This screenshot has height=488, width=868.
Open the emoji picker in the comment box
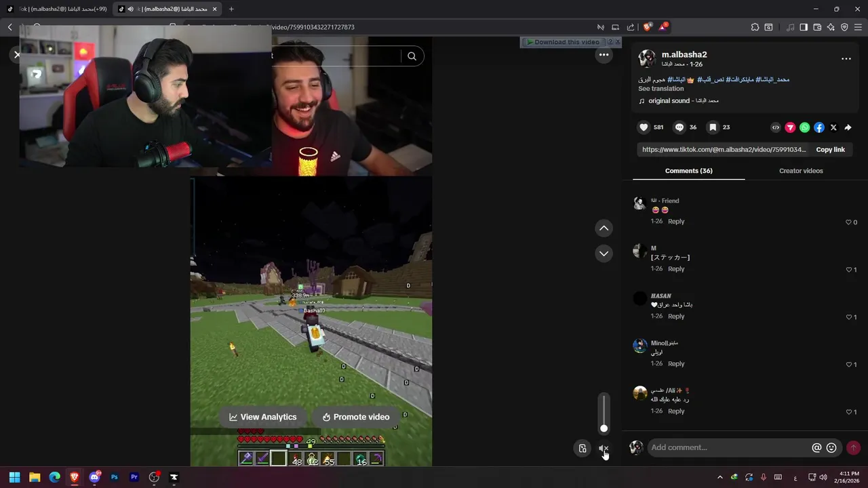tap(831, 447)
